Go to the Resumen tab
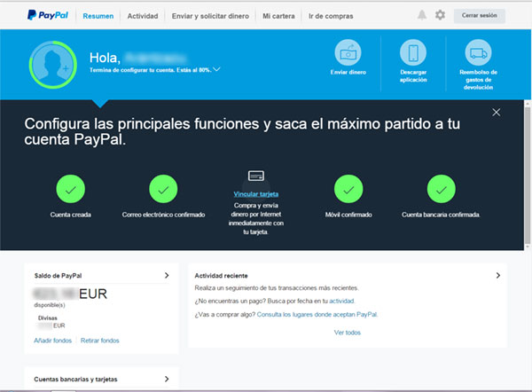Viewport: 532px width, 392px height. 98,16
